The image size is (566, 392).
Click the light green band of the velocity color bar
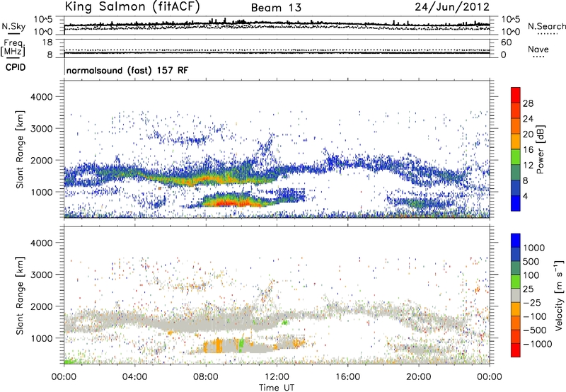[x=516, y=282]
